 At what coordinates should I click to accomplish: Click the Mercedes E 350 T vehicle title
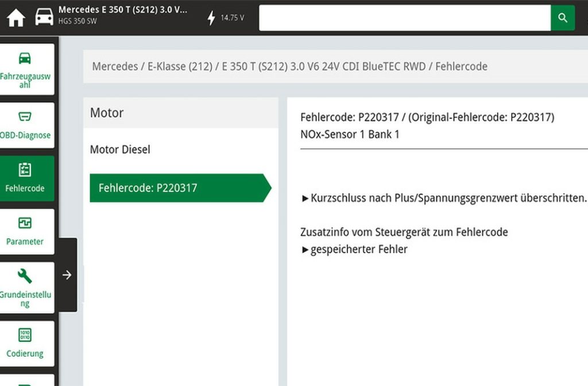(122, 10)
